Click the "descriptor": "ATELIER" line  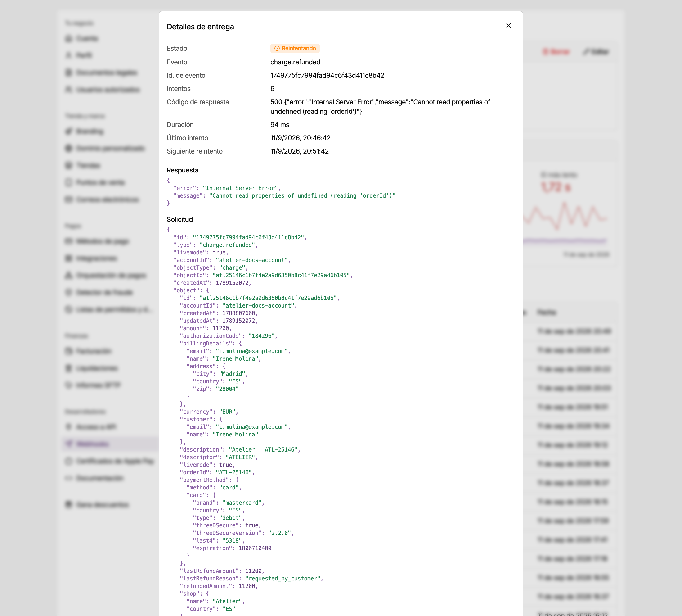[x=219, y=457]
